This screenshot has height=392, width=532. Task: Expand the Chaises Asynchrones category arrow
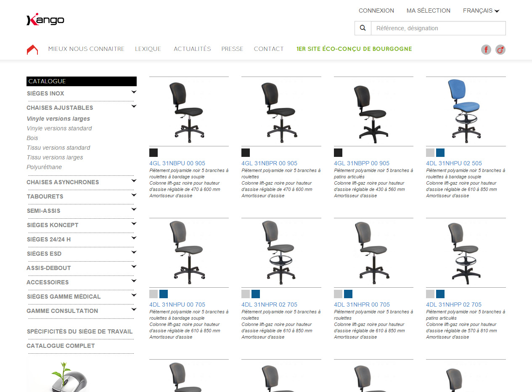click(134, 180)
